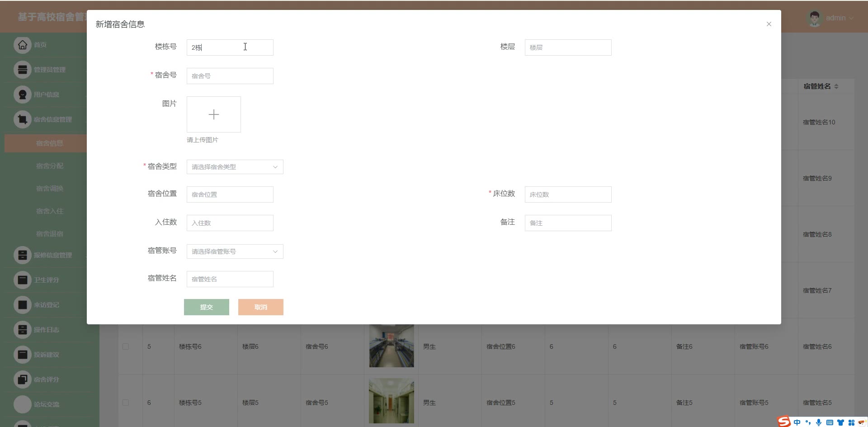Viewport: 868px width, 427px height.
Task: Click the 宿管姓名9 table cell
Action: 817,178
